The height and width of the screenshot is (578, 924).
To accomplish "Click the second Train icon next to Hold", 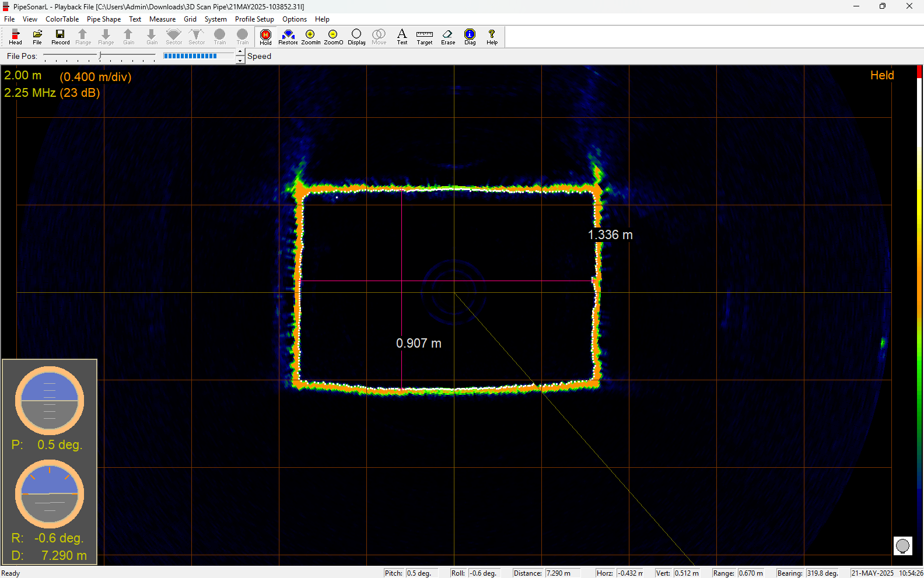I will [x=243, y=37].
